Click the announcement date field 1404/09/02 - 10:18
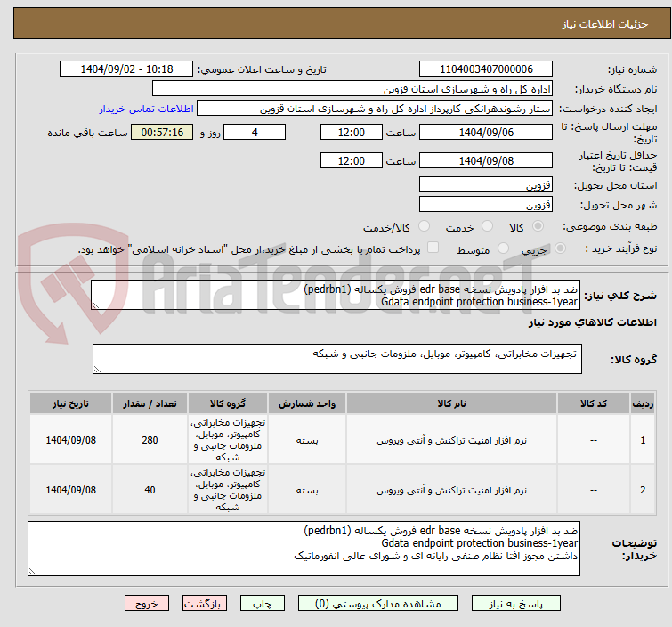The width and height of the screenshot is (672, 627). [x=126, y=69]
